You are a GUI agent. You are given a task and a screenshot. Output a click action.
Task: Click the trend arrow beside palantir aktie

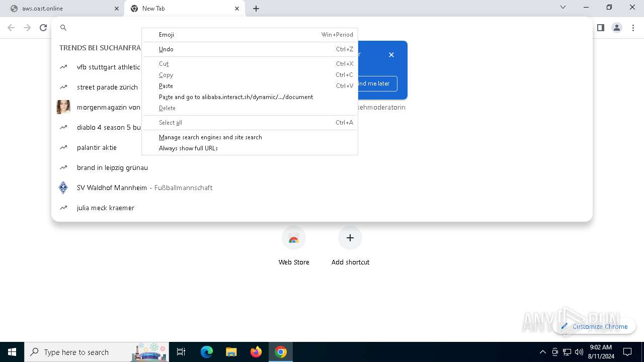click(x=63, y=147)
